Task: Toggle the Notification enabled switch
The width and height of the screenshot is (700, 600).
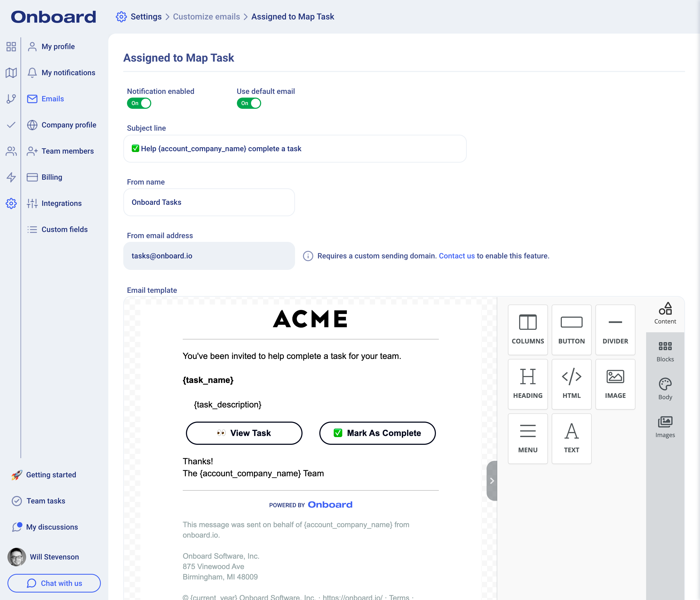Action: (x=139, y=103)
